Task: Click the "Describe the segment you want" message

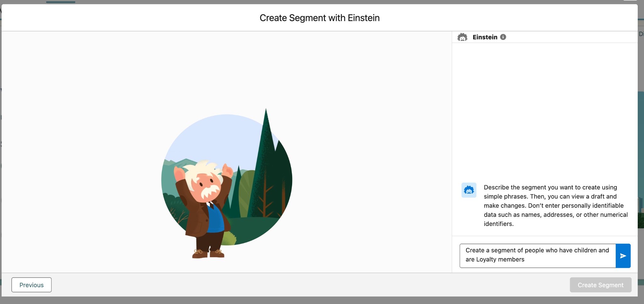Action: [x=556, y=205]
